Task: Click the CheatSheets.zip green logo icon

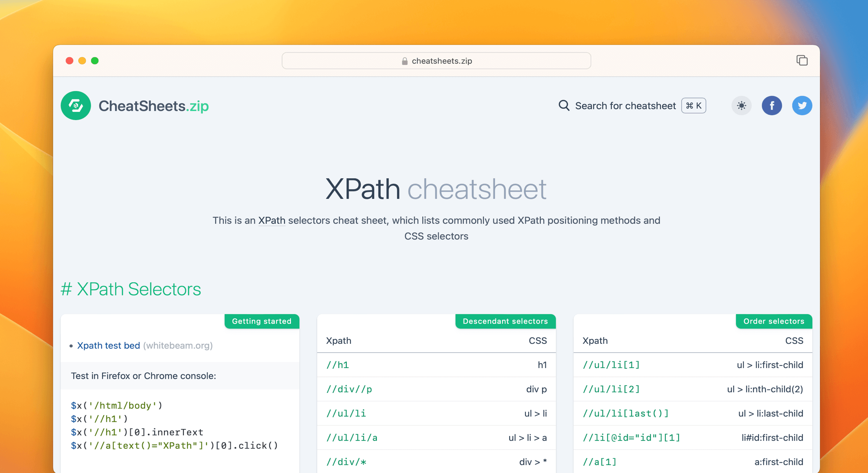Action: pyautogui.click(x=76, y=106)
